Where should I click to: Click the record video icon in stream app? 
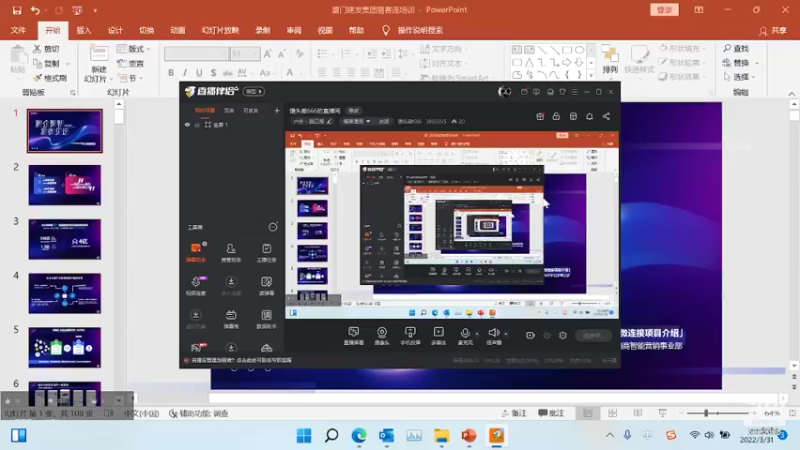point(530,335)
